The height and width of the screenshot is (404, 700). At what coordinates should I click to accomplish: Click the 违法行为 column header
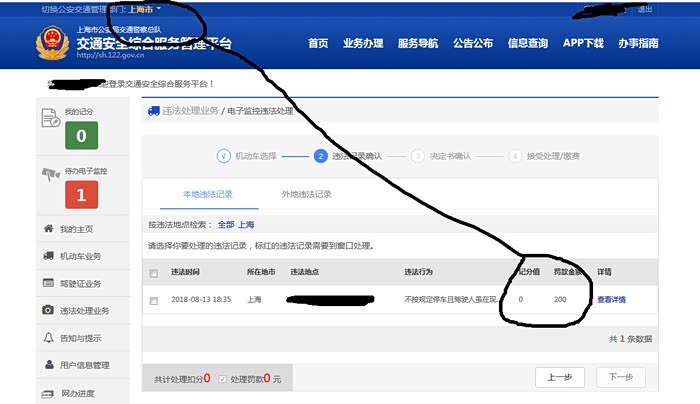point(418,272)
